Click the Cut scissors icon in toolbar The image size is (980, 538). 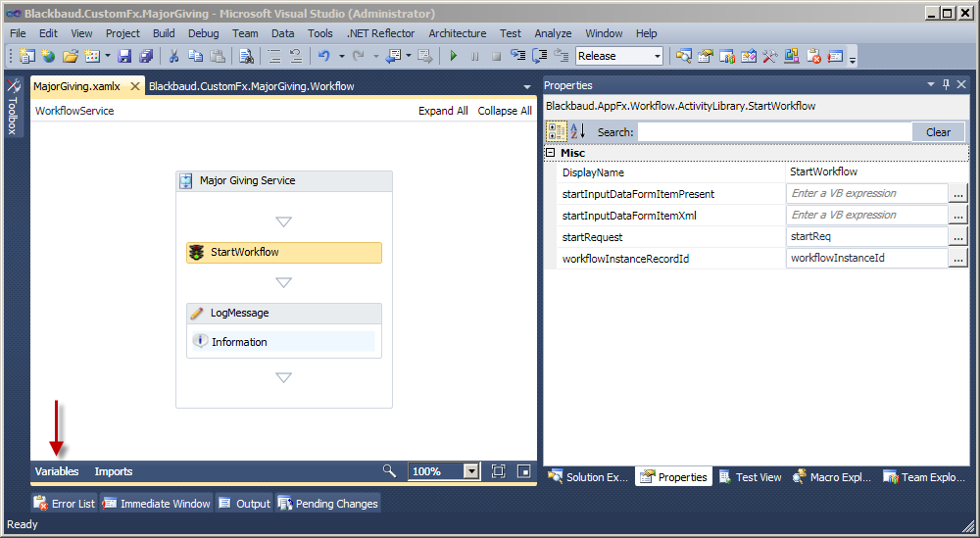[173, 57]
